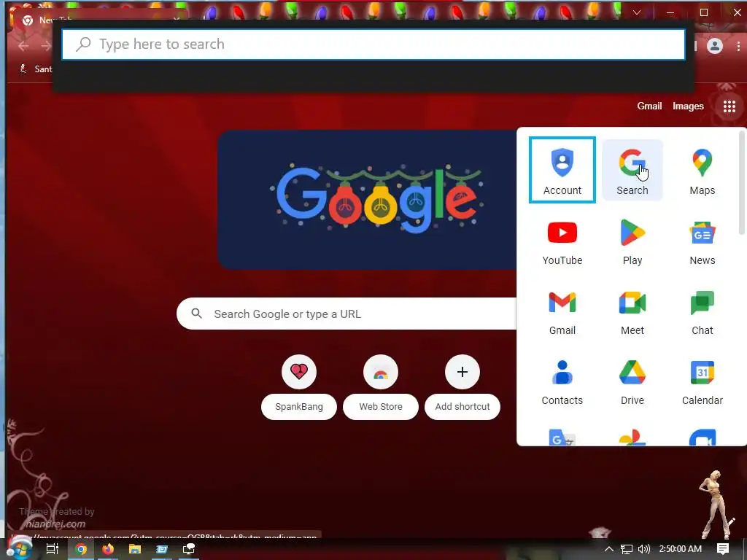747x560 pixels.
Task: Open Google Account from apps panel
Action: pos(562,170)
